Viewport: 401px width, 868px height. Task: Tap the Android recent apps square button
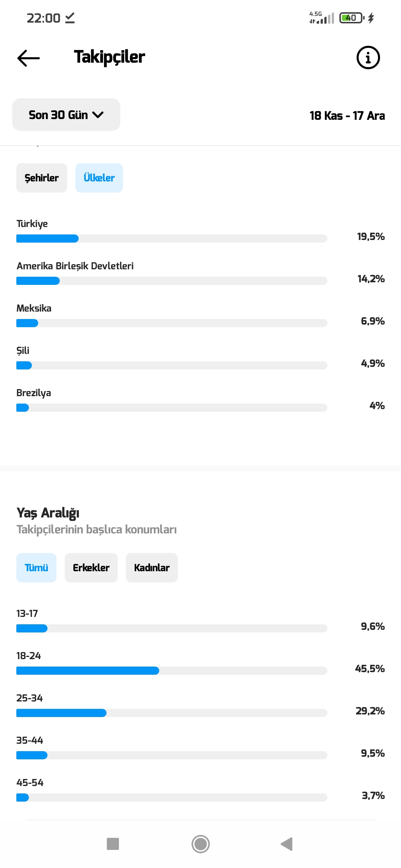click(113, 844)
